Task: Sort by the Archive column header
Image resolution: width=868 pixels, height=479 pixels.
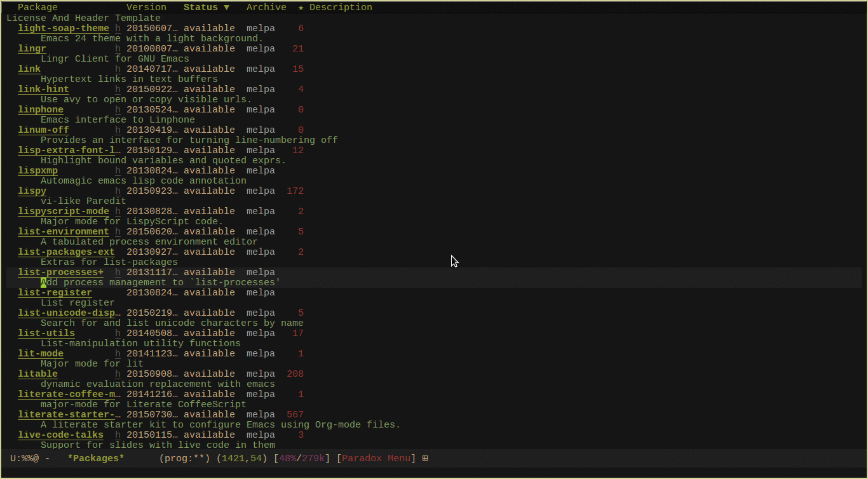Action: point(266,7)
